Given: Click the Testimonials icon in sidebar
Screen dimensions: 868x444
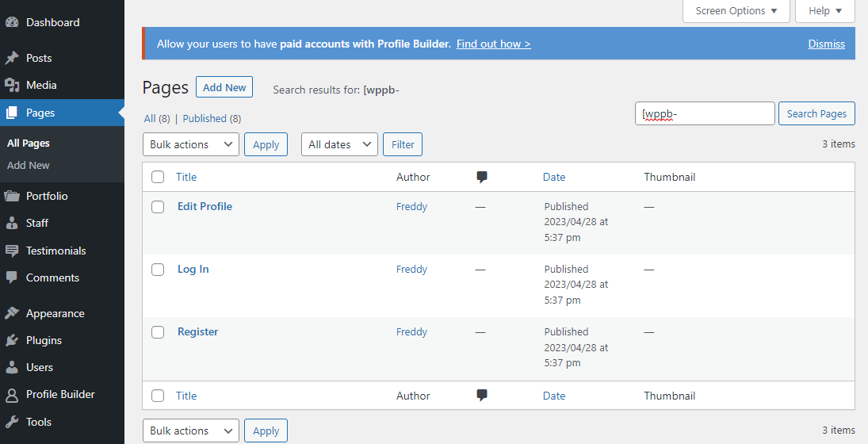Looking at the screenshot, I should coord(12,251).
